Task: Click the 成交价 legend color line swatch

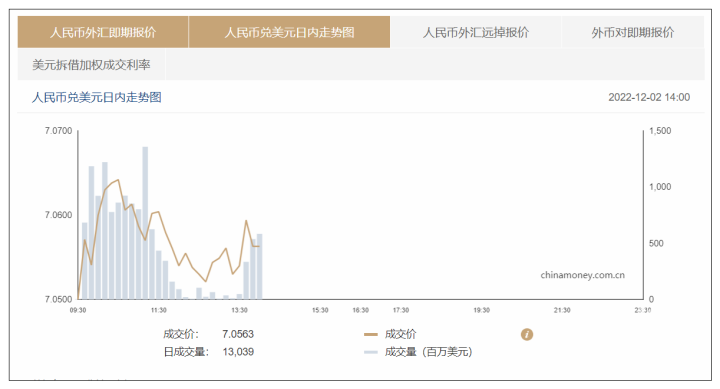Action: (371, 334)
